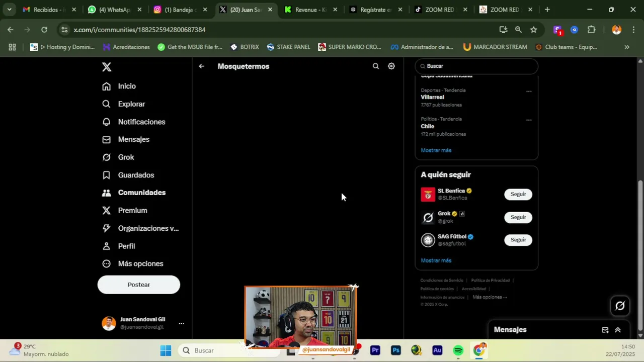Open Condiciones de Servicio link

[442, 281]
